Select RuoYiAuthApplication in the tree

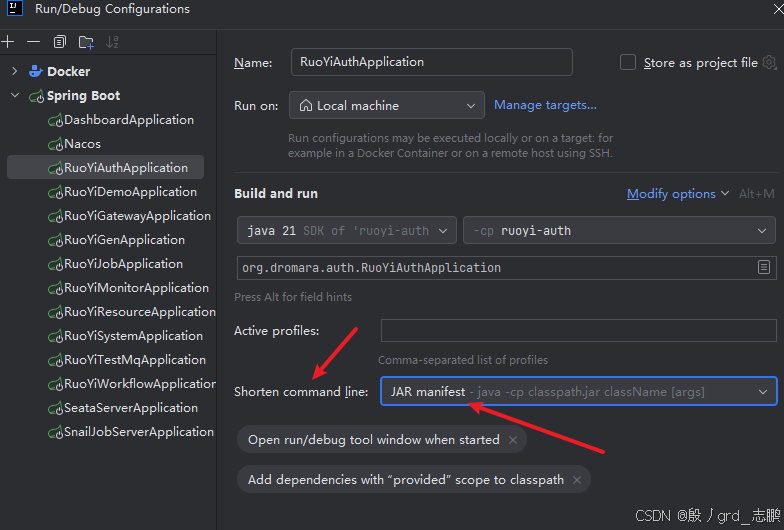point(106,168)
